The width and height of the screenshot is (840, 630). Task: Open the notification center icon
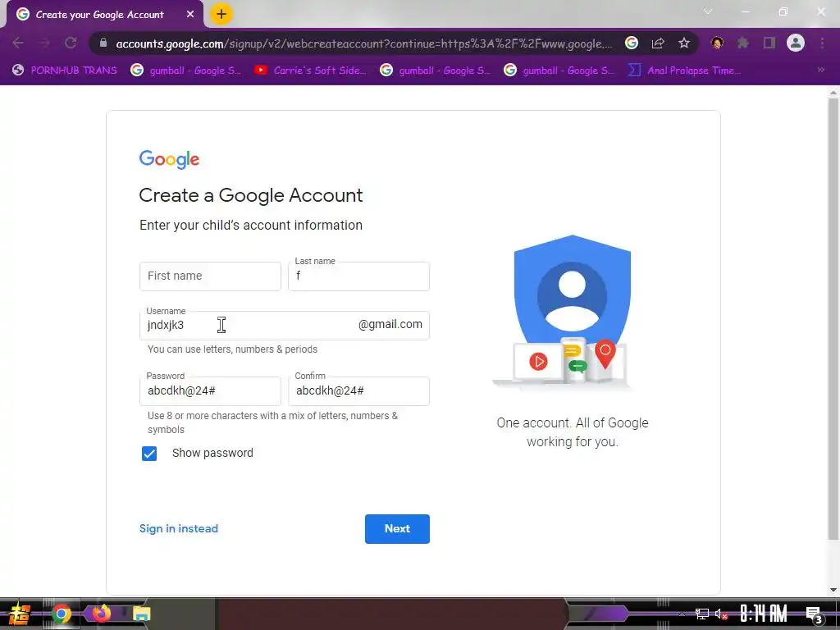click(x=814, y=615)
